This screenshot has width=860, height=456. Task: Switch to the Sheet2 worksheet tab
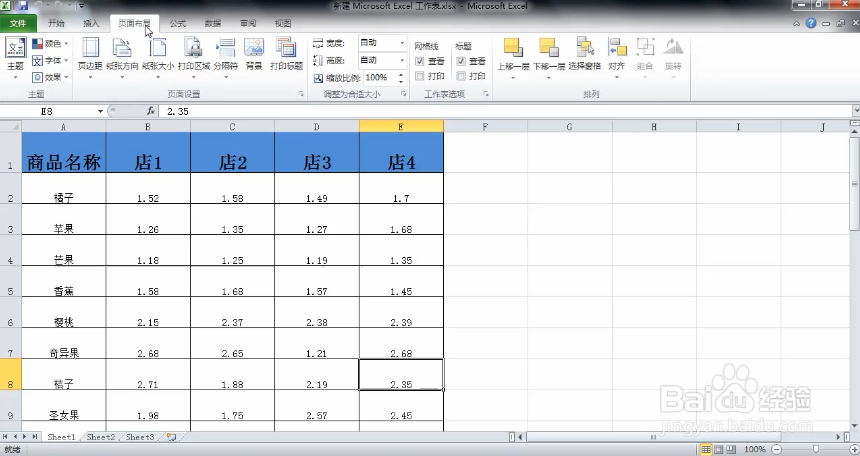[x=101, y=437]
